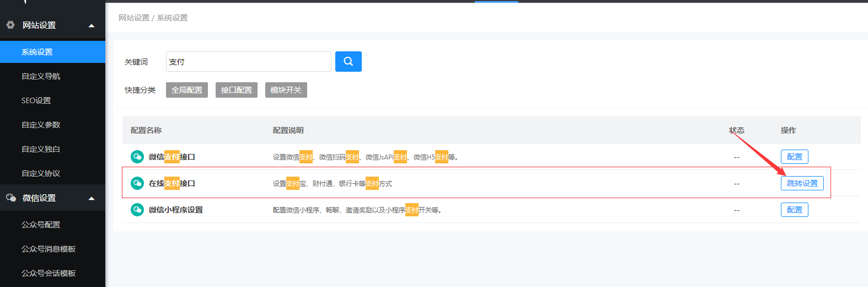Viewport: 868px width, 287px height.
Task: Filter by 模块开关 quick category
Action: tap(286, 90)
